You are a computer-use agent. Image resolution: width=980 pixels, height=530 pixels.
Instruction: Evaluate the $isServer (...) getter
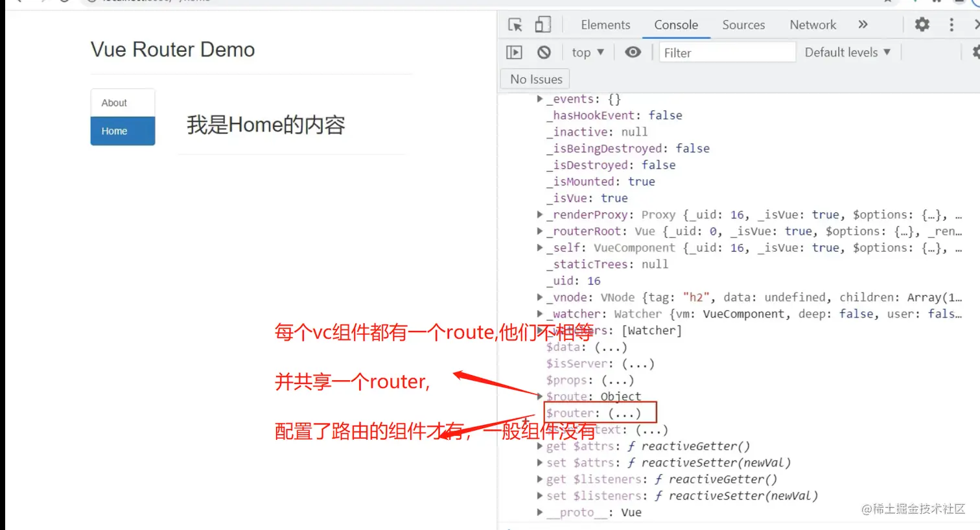pos(638,364)
